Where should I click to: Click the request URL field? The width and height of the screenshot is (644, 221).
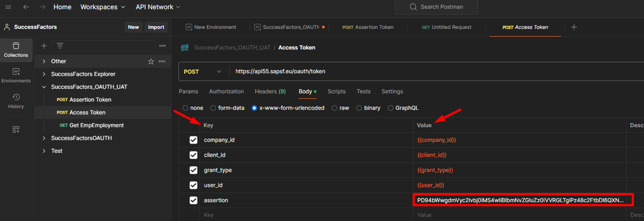(436, 71)
